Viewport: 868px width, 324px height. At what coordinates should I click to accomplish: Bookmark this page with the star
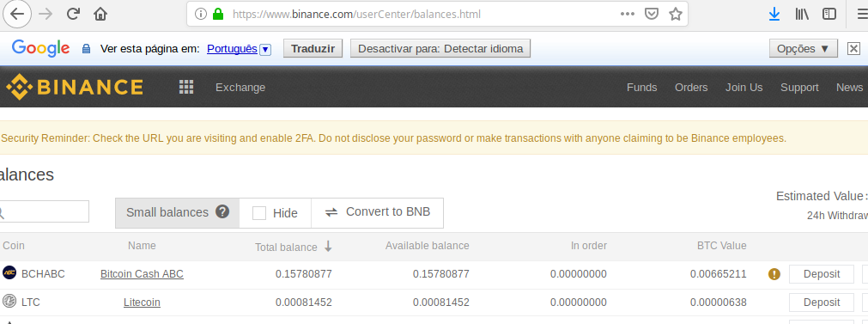[676, 14]
